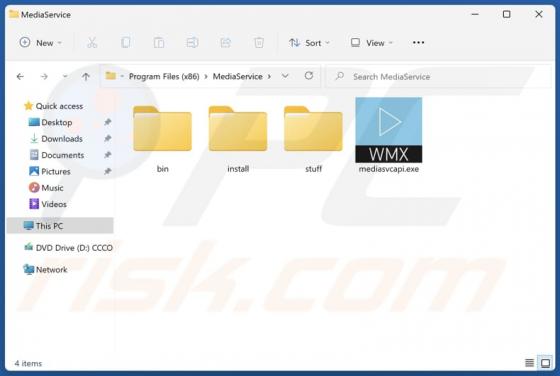Viewport: 560px width, 376px height.
Task: Maximize the MediaService window
Action: (506, 14)
